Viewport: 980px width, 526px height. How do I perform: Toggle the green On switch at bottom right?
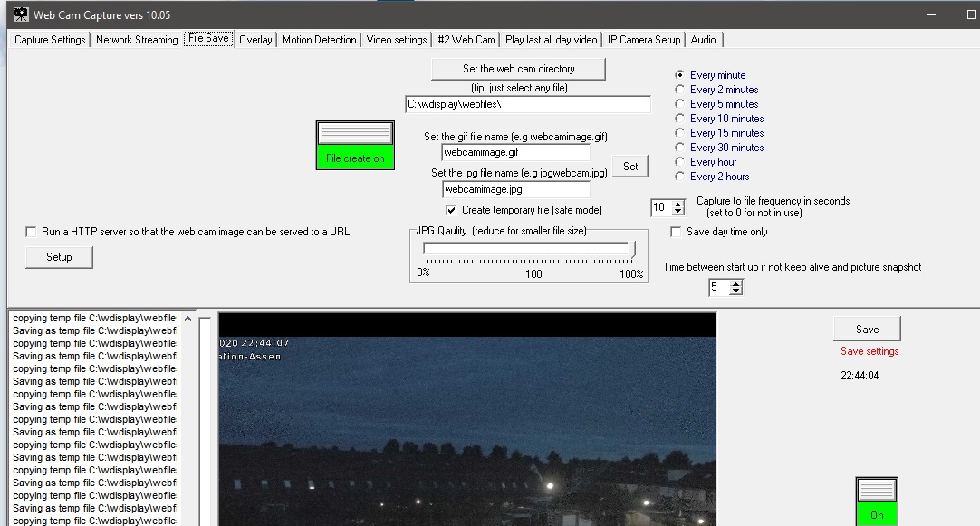click(876, 501)
